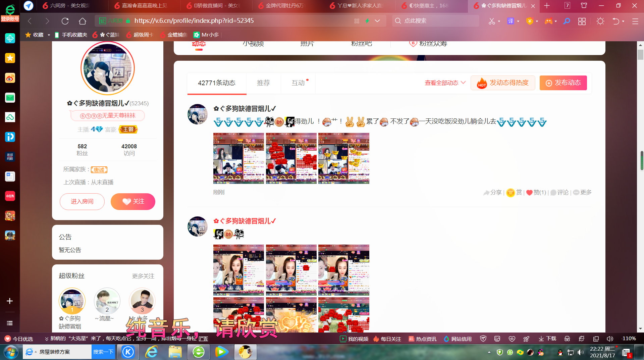Open first thumbnail image of first post

[x=239, y=158]
